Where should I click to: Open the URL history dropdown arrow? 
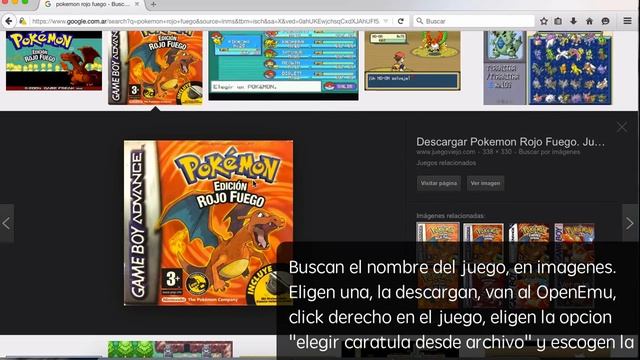click(x=386, y=21)
